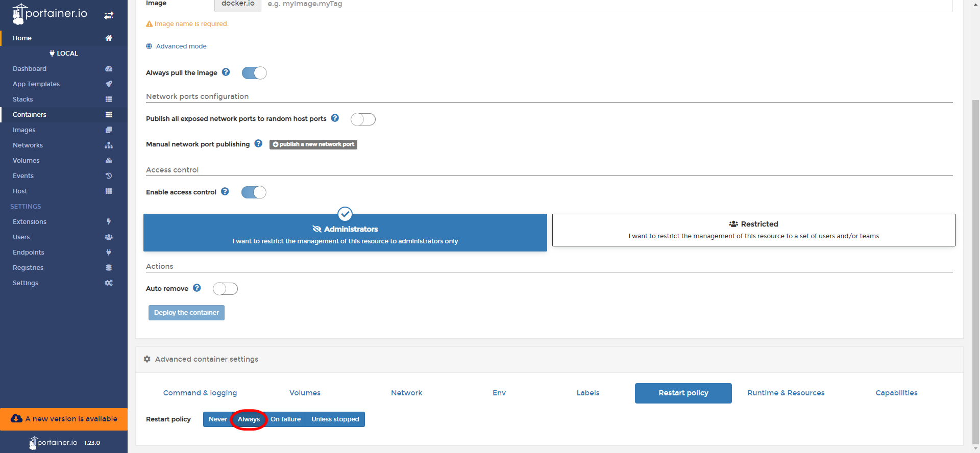Click the Settings cogs icon

click(109, 283)
